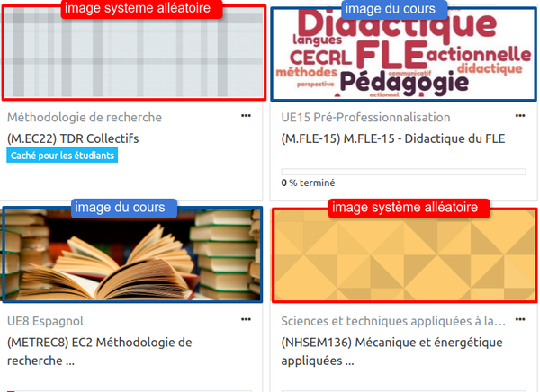540x392 pixels.
Task: Open three-dot menu for UE8 Espagnol course
Action: coord(246,320)
